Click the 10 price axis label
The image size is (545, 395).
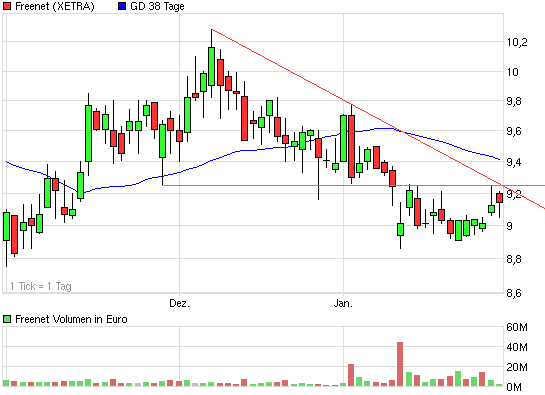pos(512,72)
